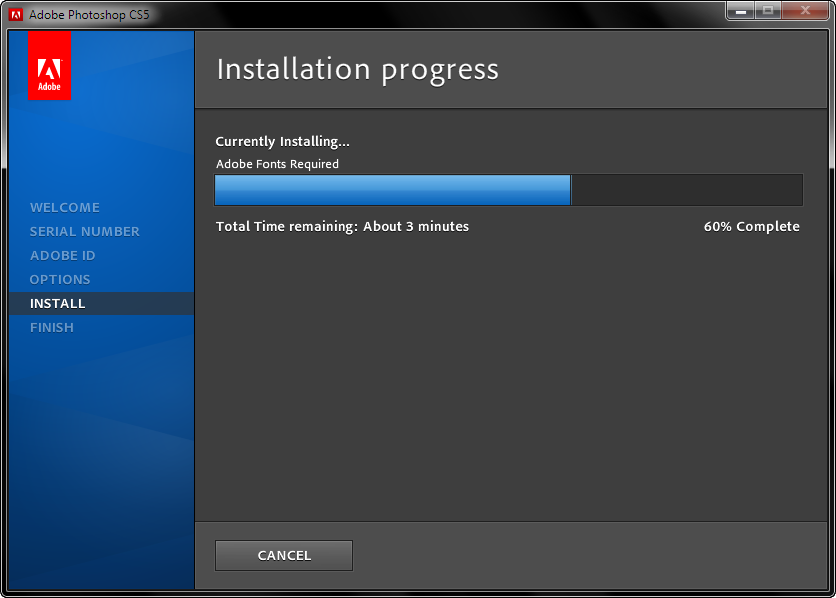Click the 'Adobe Fonts Required' label

pyautogui.click(x=277, y=164)
